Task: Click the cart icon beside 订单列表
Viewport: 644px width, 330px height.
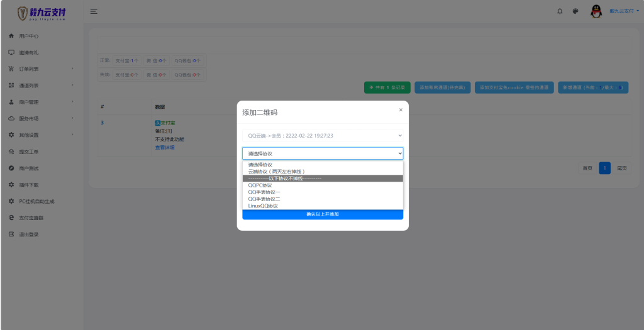Action: tap(11, 69)
